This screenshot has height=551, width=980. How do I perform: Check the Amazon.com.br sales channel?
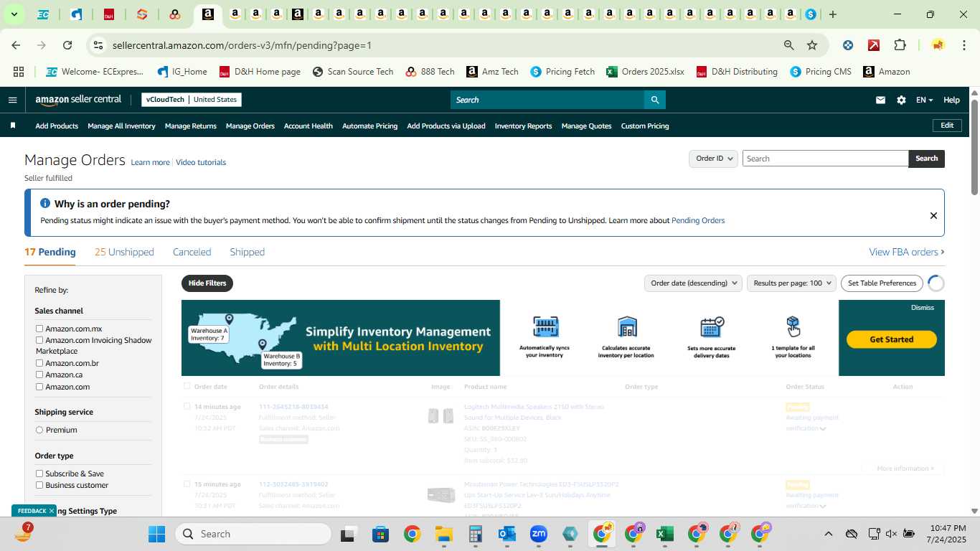(39, 363)
